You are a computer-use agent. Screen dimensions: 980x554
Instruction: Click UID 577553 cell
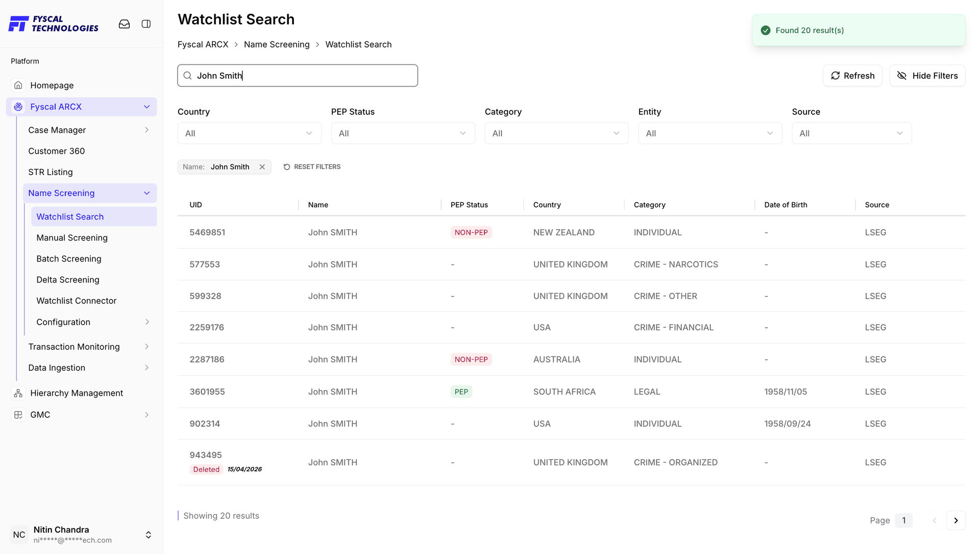[205, 264]
